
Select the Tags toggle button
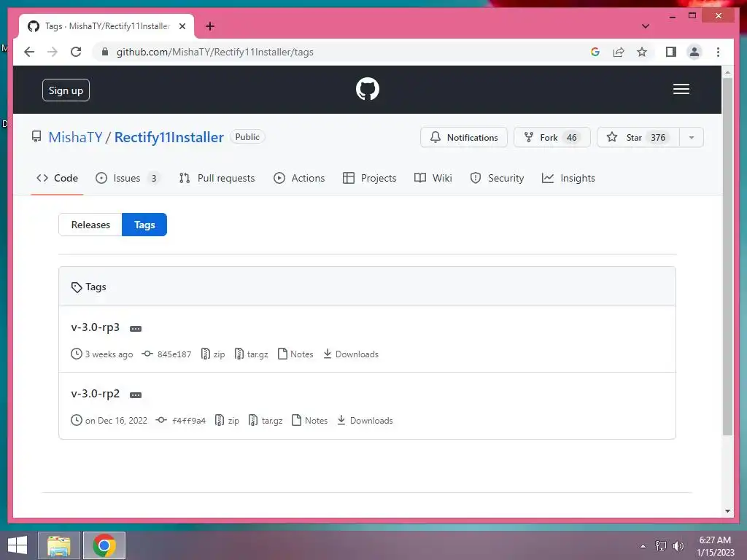tap(144, 225)
